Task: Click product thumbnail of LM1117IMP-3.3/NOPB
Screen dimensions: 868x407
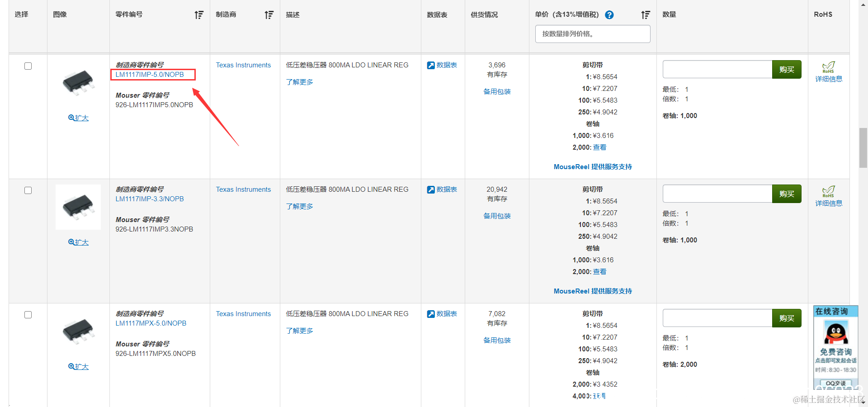Action: 78,207
